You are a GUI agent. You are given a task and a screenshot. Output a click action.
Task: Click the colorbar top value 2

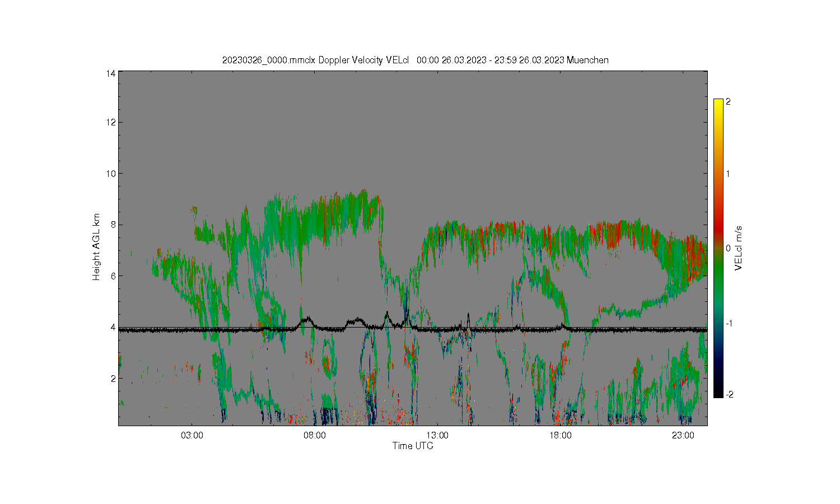tap(728, 102)
